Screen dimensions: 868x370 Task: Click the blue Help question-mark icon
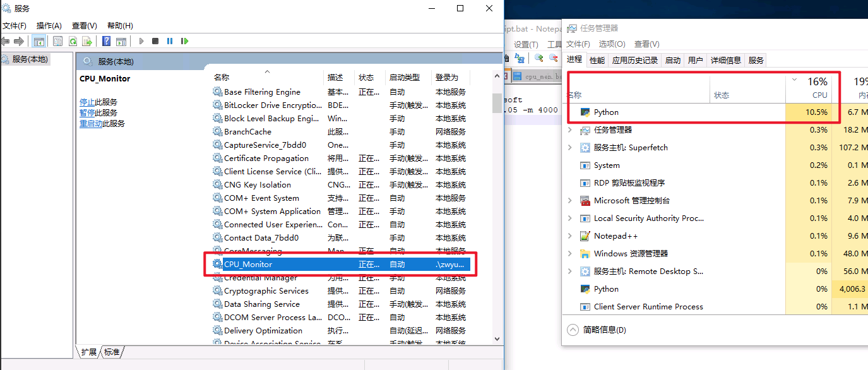[106, 41]
